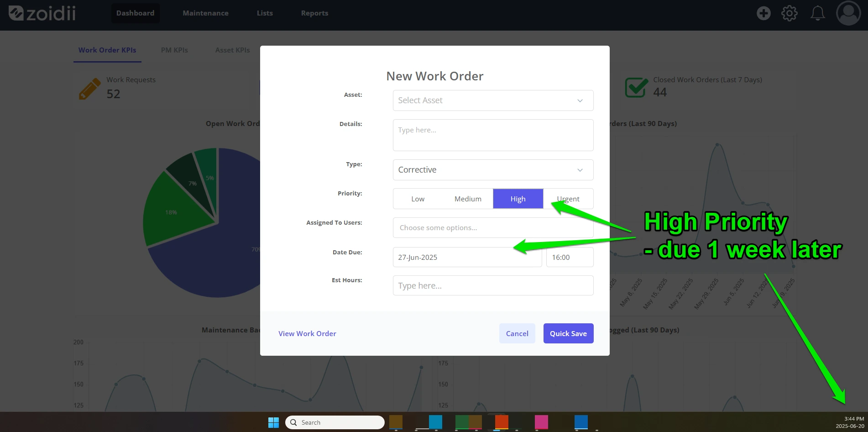
Task: Switch to Asset KPIs tab
Action: pyautogui.click(x=232, y=50)
